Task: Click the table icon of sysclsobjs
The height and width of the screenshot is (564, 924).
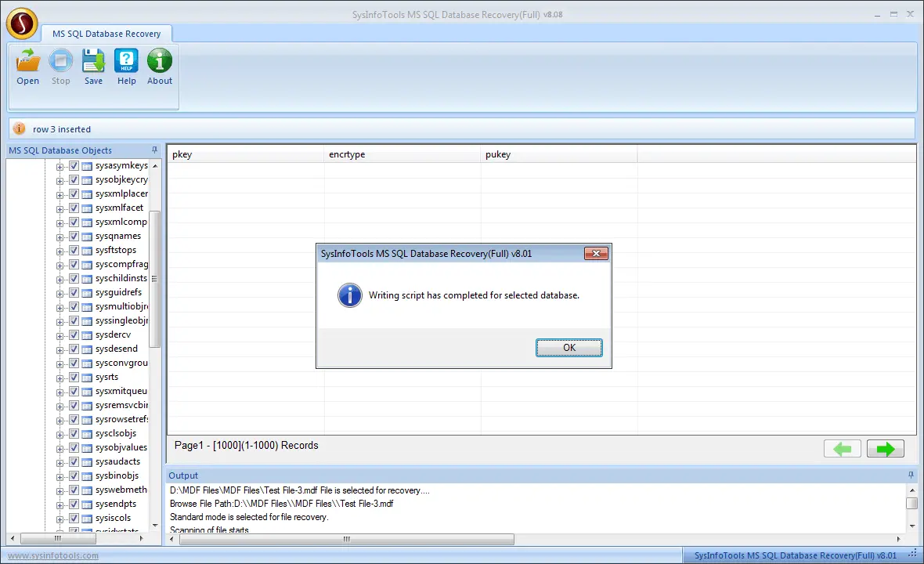Action: coord(87,434)
